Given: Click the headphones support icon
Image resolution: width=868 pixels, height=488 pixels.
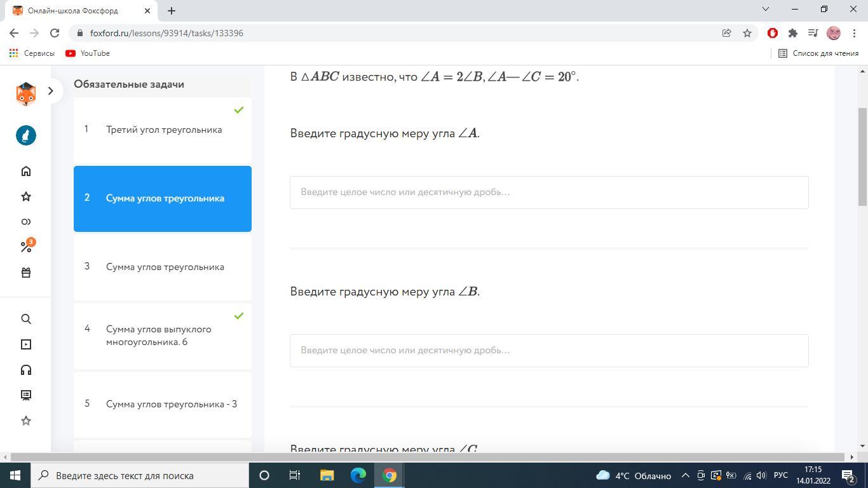Looking at the screenshot, I should [x=26, y=370].
